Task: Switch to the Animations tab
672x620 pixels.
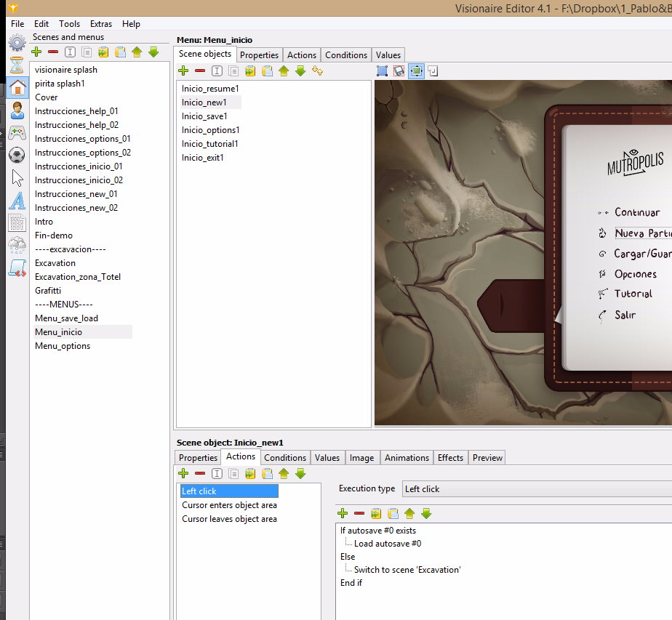Action: (407, 458)
